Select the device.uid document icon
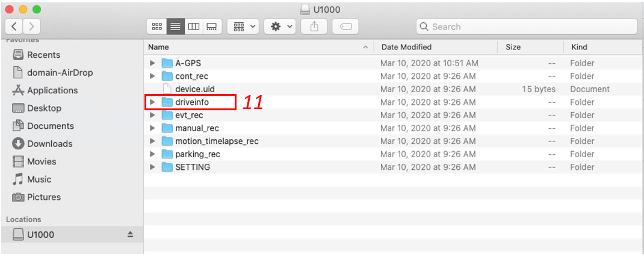Image resolution: width=644 pixels, height=256 pixels. click(167, 89)
